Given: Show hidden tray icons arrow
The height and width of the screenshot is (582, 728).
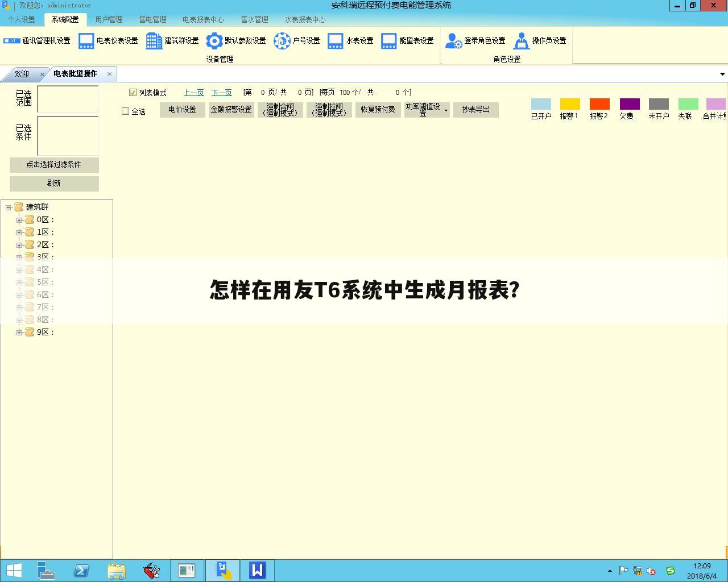Looking at the screenshot, I should pos(610,571).
